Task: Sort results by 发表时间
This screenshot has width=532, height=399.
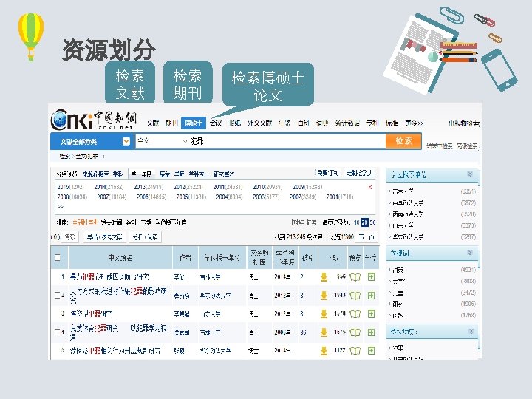Action: click(112, 222)
